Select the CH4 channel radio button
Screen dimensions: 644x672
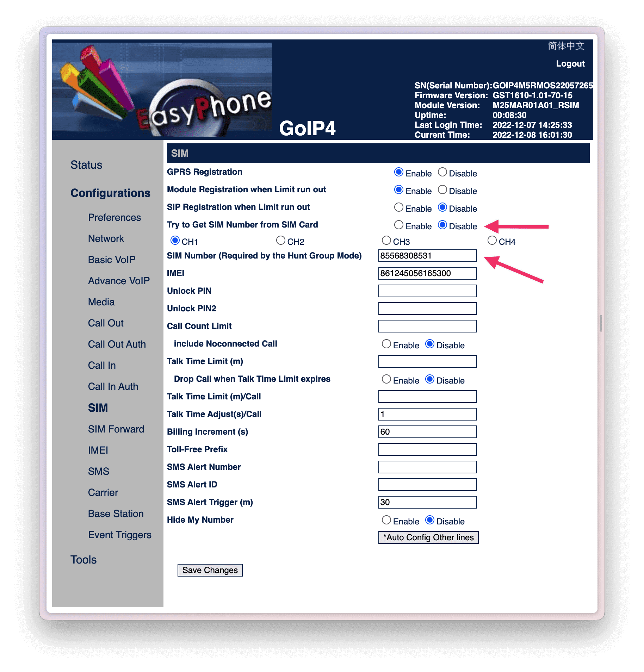click(x=492, y=240)
